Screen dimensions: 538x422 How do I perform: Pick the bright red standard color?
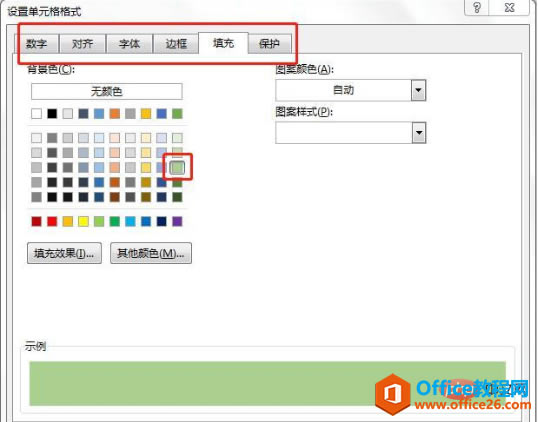click(52, 221)
